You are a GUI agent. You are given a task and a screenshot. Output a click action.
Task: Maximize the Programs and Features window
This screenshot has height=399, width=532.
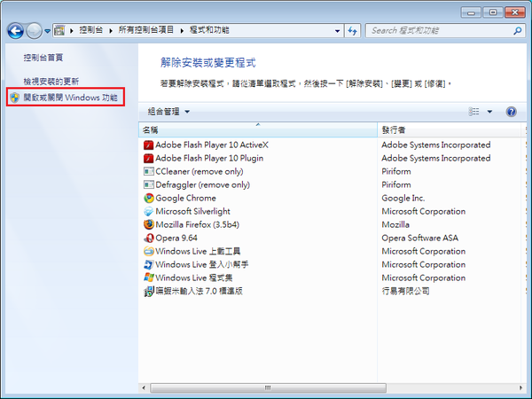493,12
